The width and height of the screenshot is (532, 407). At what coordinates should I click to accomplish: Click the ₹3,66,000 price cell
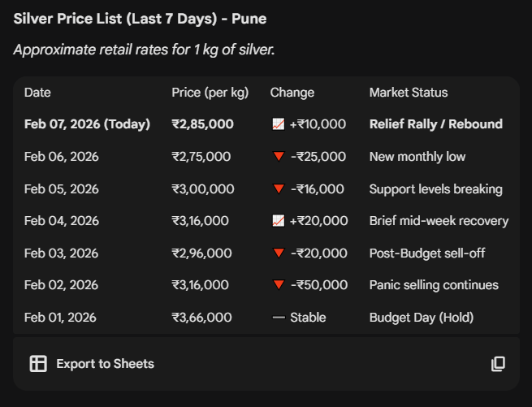click(x=201, y=318)
